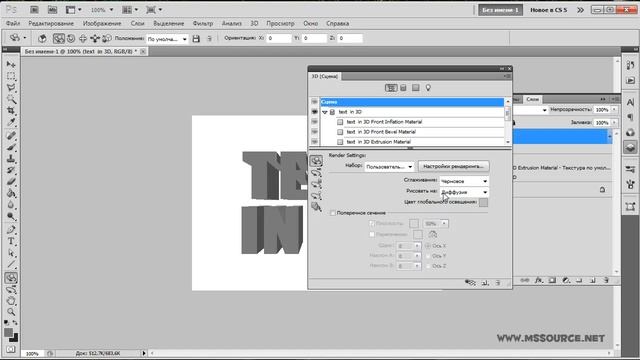
Task: Show Materials filter in 3D panel
Action: 416,88
